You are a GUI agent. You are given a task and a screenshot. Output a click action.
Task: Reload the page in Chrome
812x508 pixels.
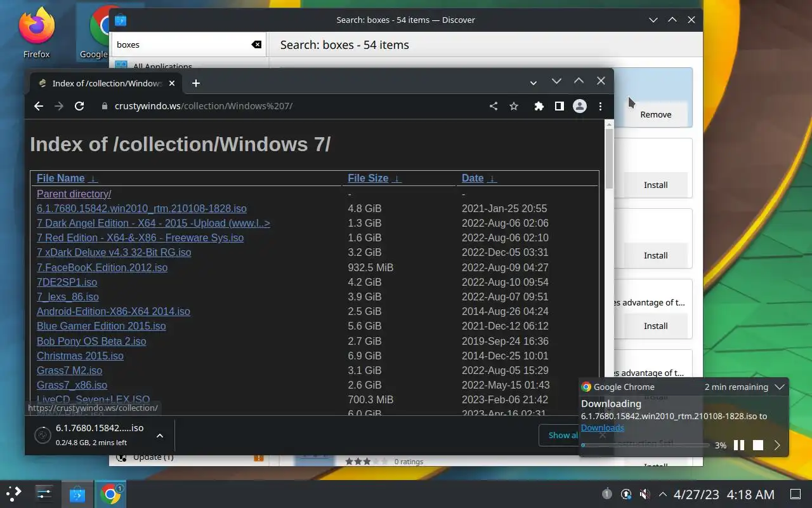point(79,106)
